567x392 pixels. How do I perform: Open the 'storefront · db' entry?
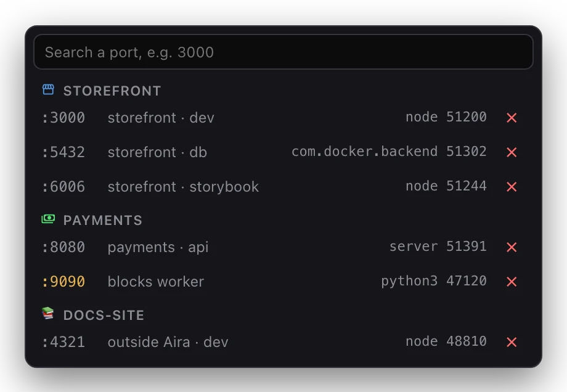click(157, 152)
